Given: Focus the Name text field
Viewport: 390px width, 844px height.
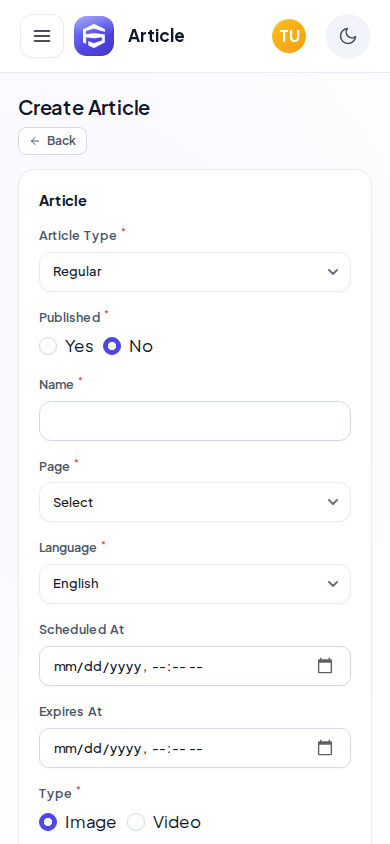Looking at the screenshot, I should [x=195, y=421].
